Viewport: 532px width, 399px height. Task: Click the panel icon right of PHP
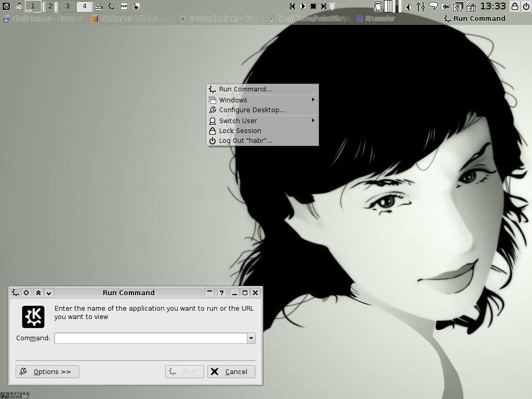pos(137,6)
